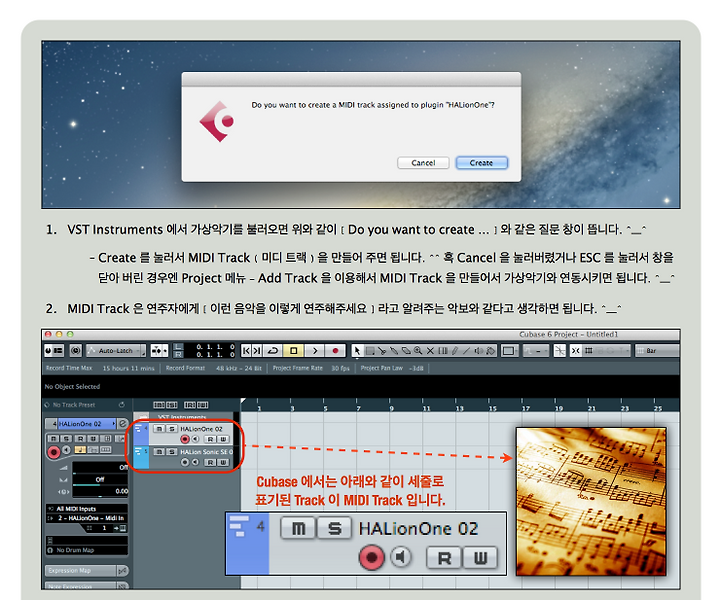The height and width of the screenshot is (600, 720).
Task: Click the reload track preset icon
Action: point(122,405)
